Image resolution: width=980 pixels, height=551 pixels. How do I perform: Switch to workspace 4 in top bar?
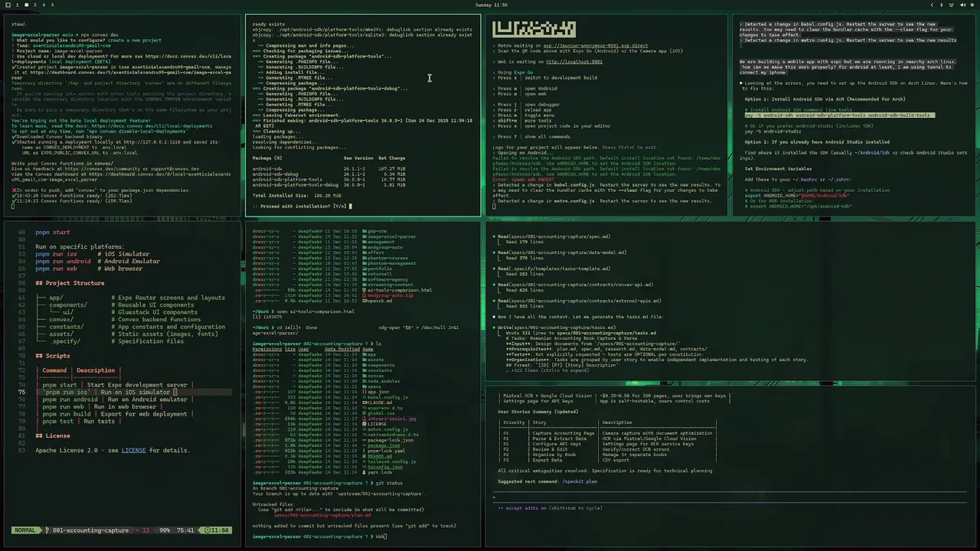point(43,5)
